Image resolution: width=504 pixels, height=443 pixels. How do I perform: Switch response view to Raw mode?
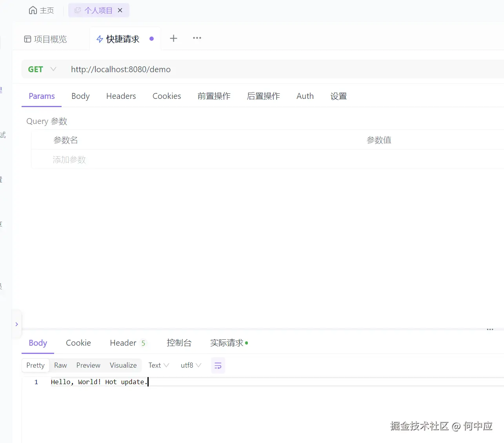60,365
